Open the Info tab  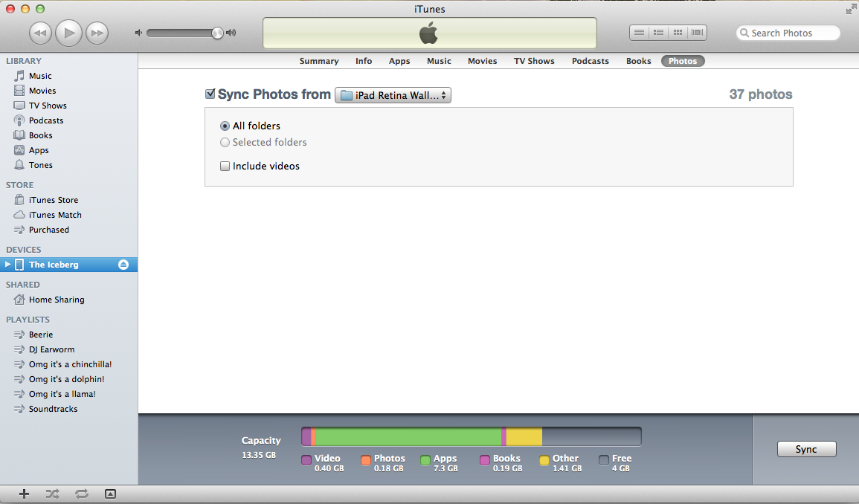364,61
